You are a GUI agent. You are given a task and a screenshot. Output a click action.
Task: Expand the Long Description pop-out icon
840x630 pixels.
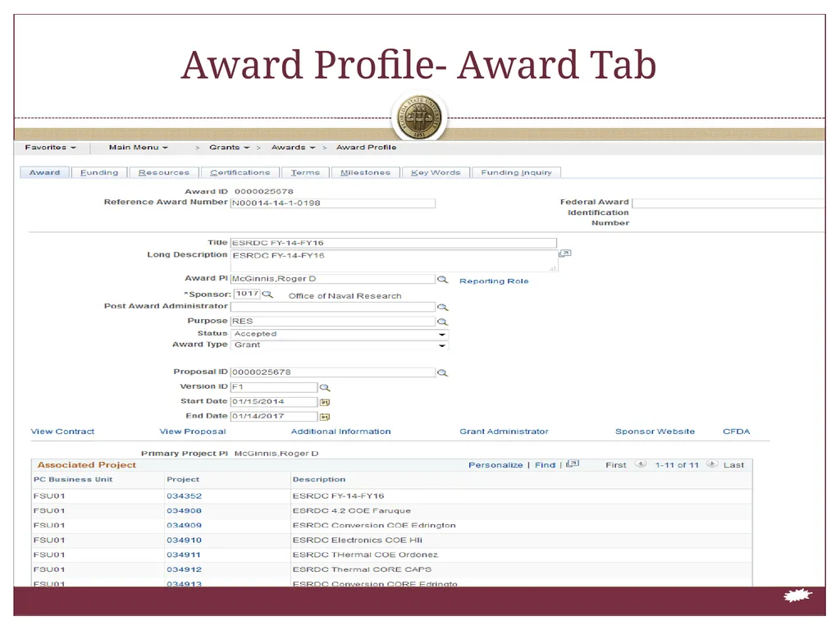pyautogui.click(x=565, y=253)
